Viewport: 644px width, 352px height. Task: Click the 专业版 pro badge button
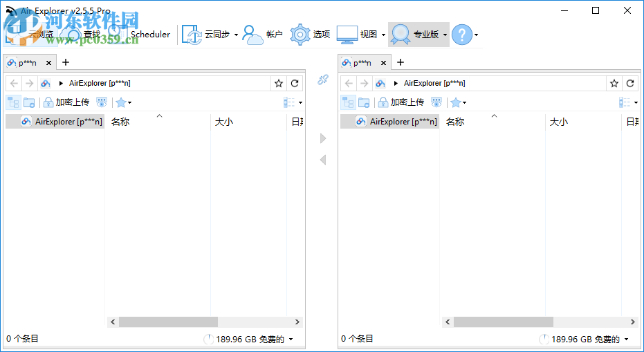(x=414, y=35)
